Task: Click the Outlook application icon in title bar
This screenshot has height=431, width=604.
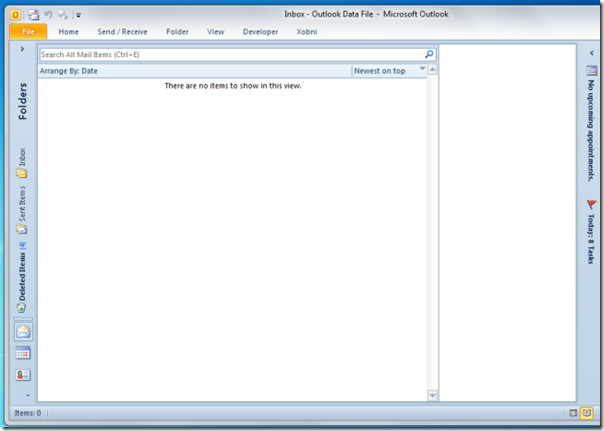Action: point(15,15)
